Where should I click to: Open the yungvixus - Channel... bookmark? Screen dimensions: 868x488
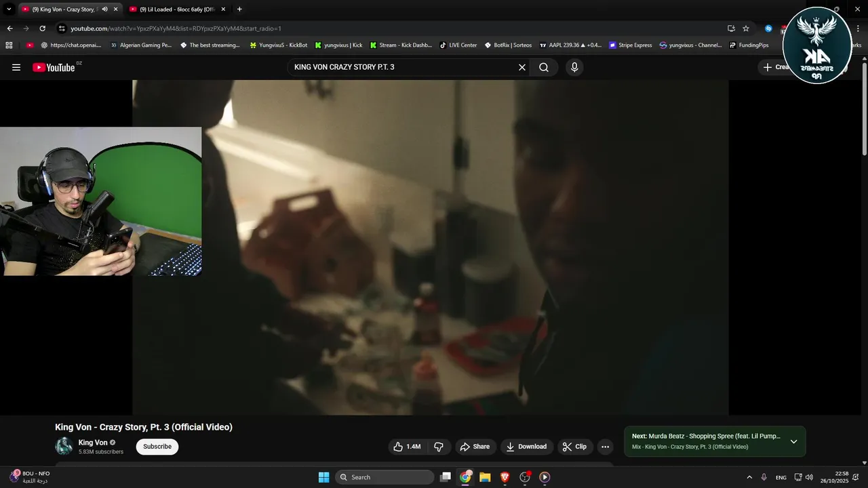tap(690, 45)
